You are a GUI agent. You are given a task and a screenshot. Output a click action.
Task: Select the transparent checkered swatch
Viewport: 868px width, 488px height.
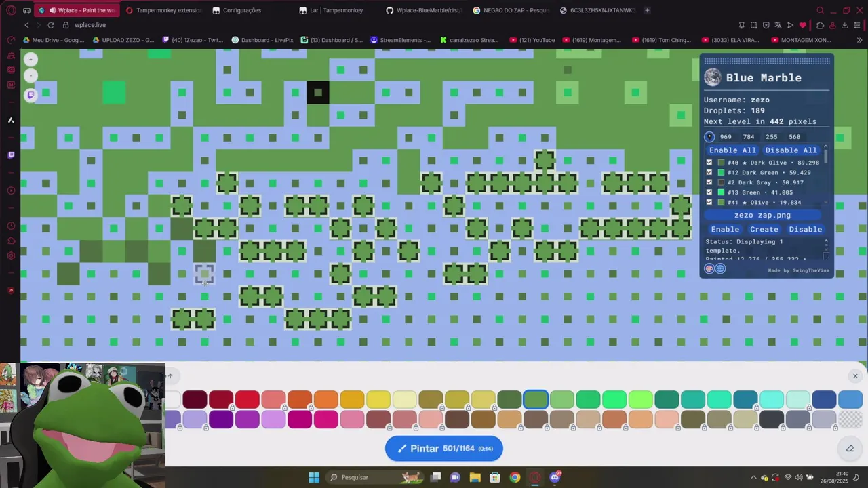click(850, 420)
